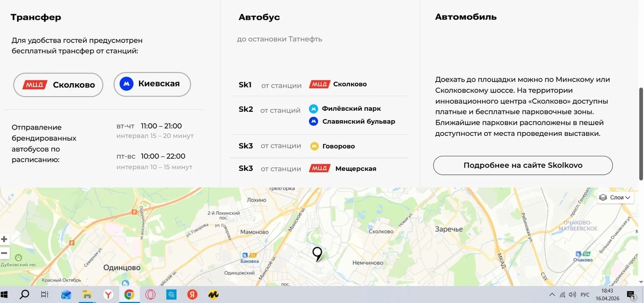644x303 pixels.
Task: Click the вт-чт 11:00 – 21:00 schedule
Action: tap(149, 126)
